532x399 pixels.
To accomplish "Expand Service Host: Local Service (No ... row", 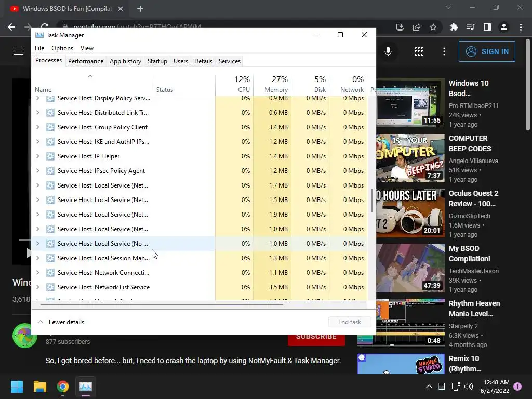I will [x=37, y=244].
